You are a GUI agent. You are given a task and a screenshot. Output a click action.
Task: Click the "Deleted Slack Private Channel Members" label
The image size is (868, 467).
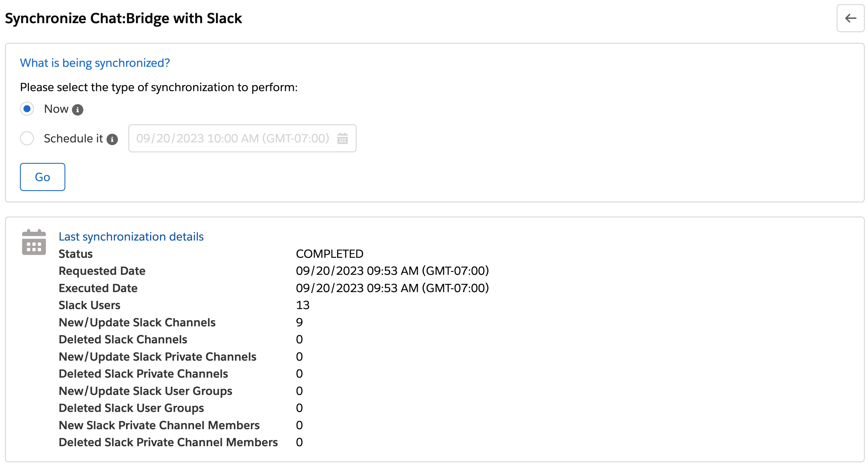tap(168, 442)
